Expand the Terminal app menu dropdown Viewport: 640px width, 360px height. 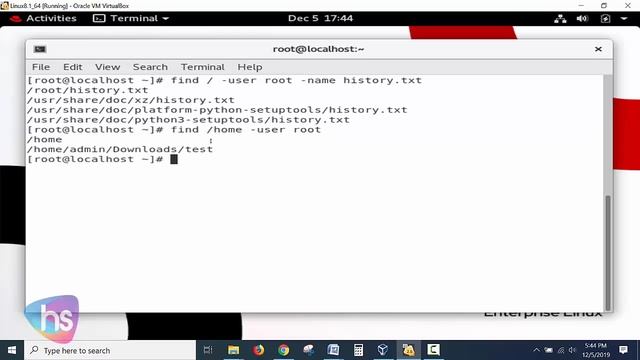(131, 18)
